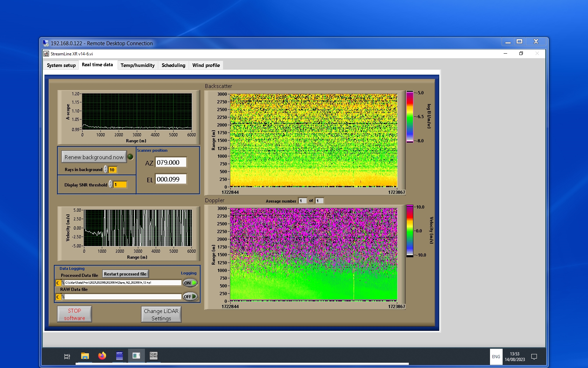Switch to the Temp/humidity tab
Image resolution: width=588 pixels, height=368 pixels.
(x=138, y=65)
